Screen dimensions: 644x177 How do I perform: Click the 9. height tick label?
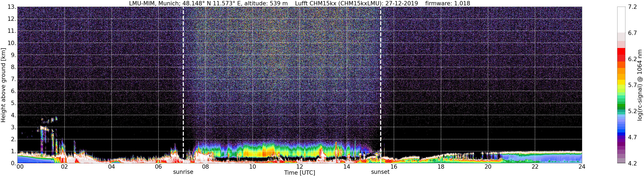click(13, 55)
